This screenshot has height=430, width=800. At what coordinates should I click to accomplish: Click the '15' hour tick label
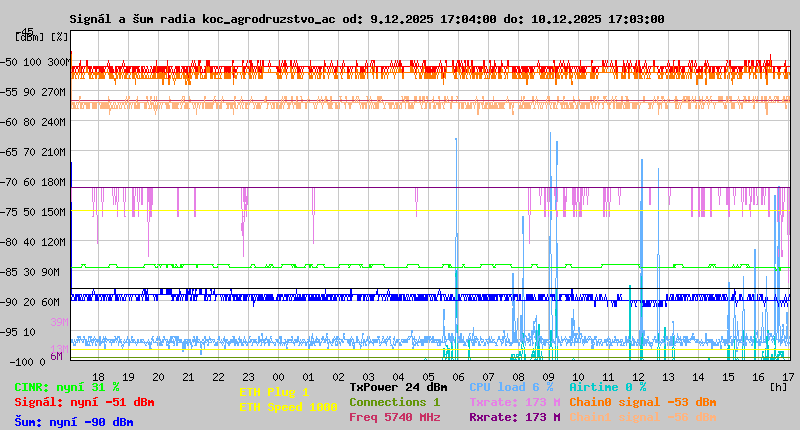[x=728, y=377]
